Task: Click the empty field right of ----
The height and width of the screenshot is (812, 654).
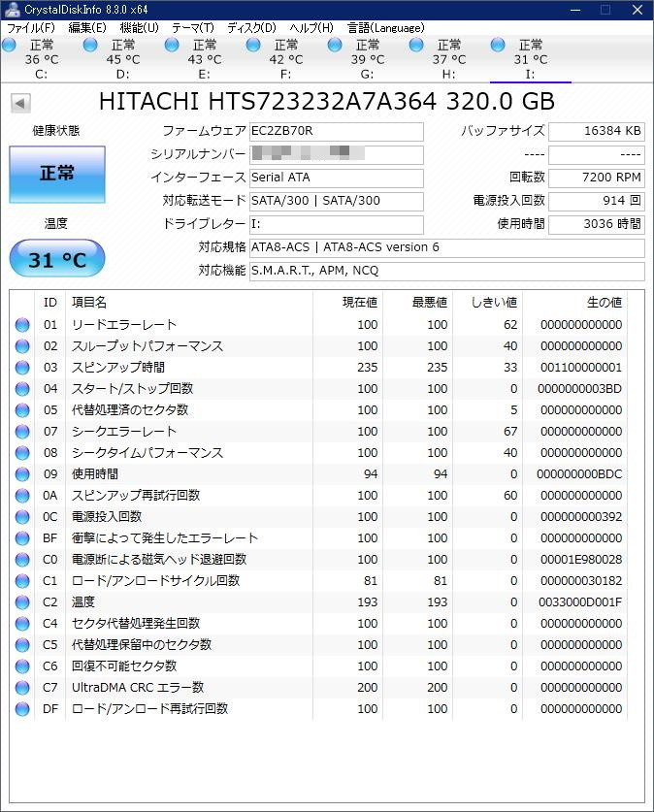Action: point(597,154)
